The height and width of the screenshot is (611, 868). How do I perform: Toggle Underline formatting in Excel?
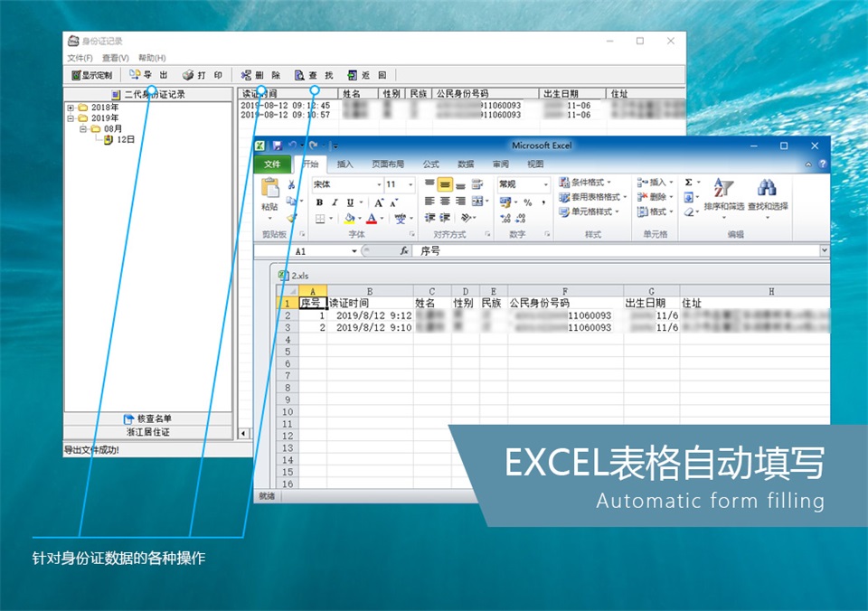(x=350, y=202)
